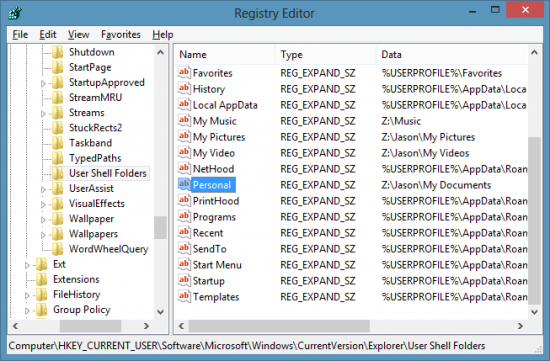550x361 pixels.
Task: Select the My Pictures value name
Action: pos(219,137)
